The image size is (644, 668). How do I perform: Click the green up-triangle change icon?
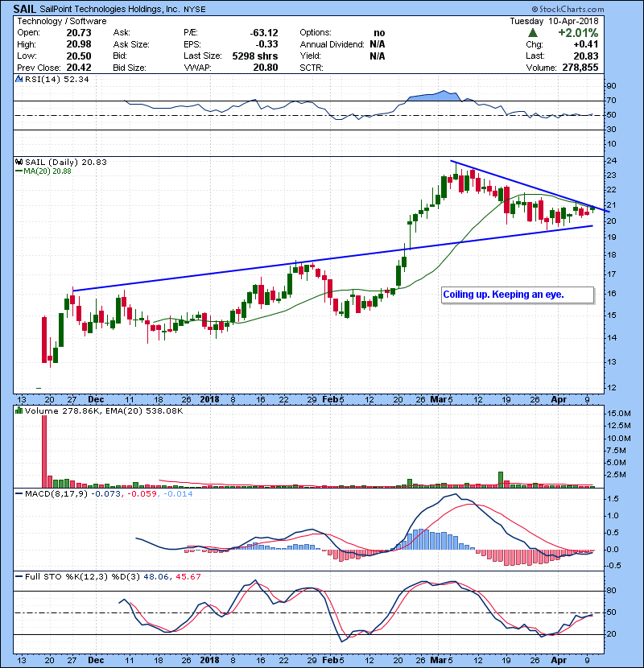pyautogui.click(x=532, y=33)
